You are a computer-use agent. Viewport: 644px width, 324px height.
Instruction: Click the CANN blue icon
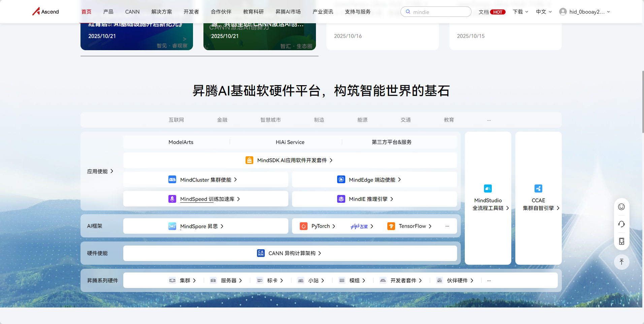pyautogui.click(x=261, y=253)
